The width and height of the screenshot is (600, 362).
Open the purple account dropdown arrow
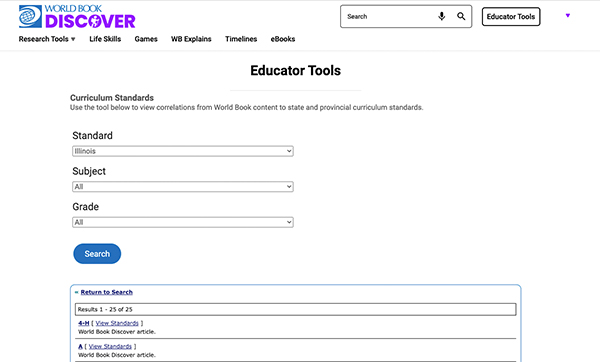[x=568, y=16]
